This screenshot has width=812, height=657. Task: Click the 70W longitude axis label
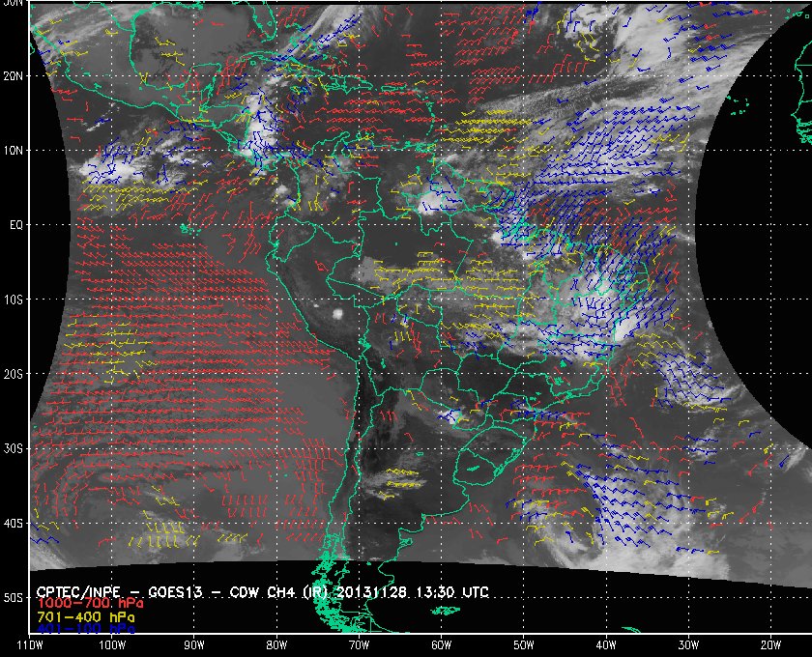pyautogui.click(x=359, y=645)
